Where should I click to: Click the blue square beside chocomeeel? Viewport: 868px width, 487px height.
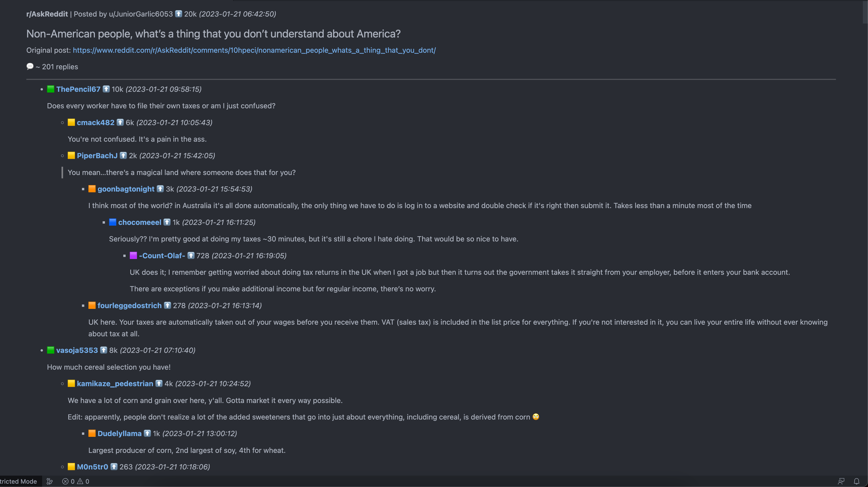(112, 222)
